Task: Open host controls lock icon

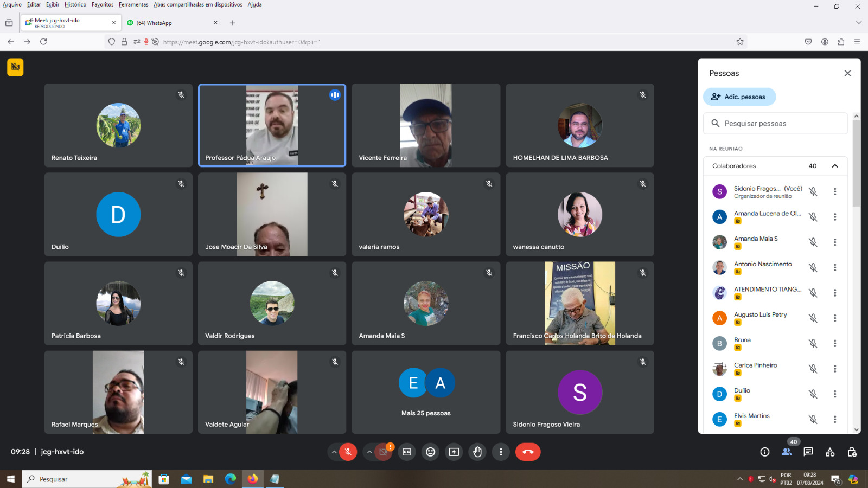Action: 852,452
